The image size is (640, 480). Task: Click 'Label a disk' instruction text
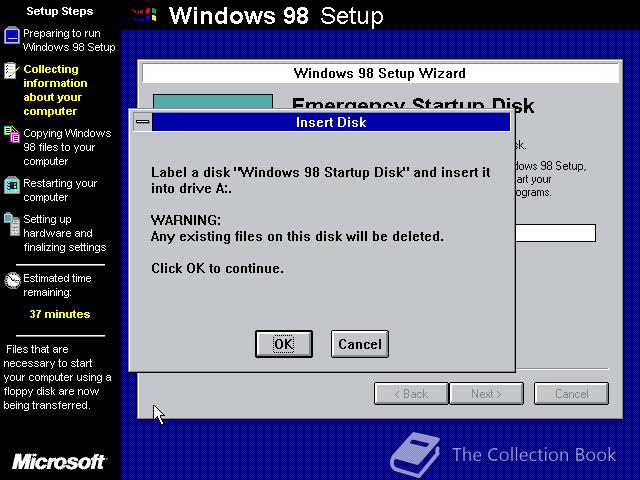[x=320, y=180]
